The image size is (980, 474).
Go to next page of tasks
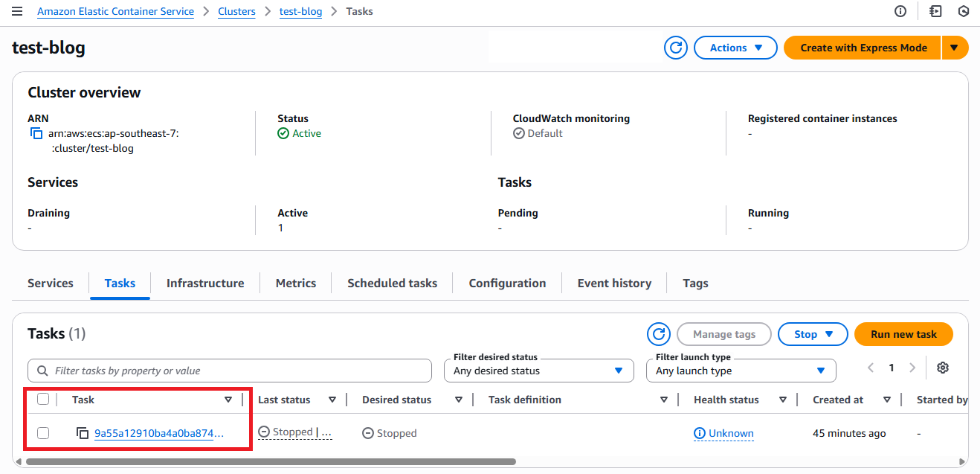pyautogui.click(x=912, y=368)
